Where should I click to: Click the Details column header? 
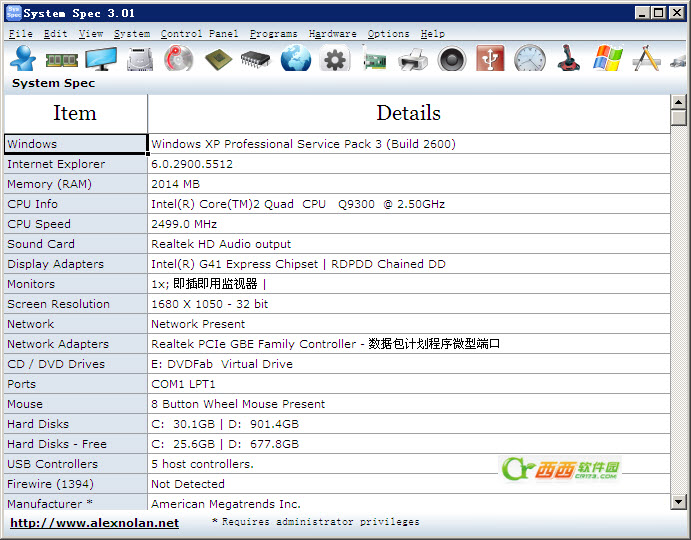click(409, 113)
